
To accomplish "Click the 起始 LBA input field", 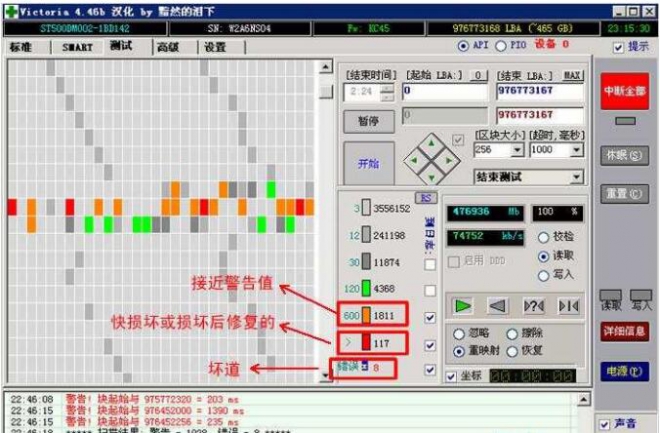I will (x=445, y=91).
